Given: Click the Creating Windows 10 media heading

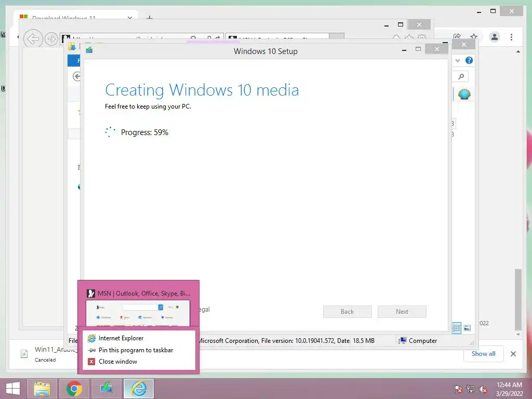Looking at the screenshot, I should (202, 90).
